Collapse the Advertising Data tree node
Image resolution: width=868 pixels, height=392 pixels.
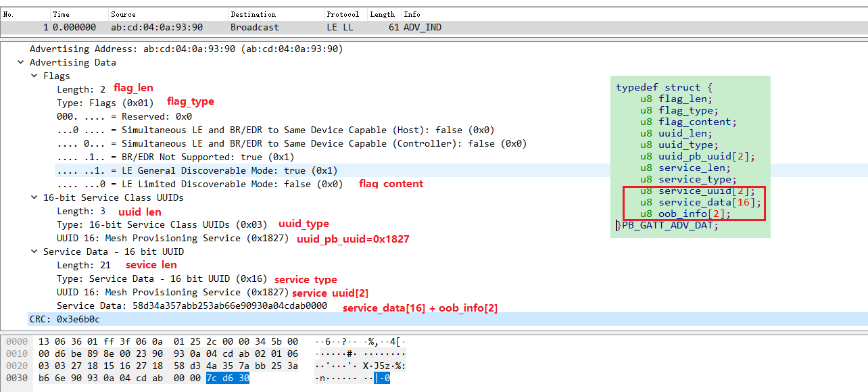tap(20, 62)
